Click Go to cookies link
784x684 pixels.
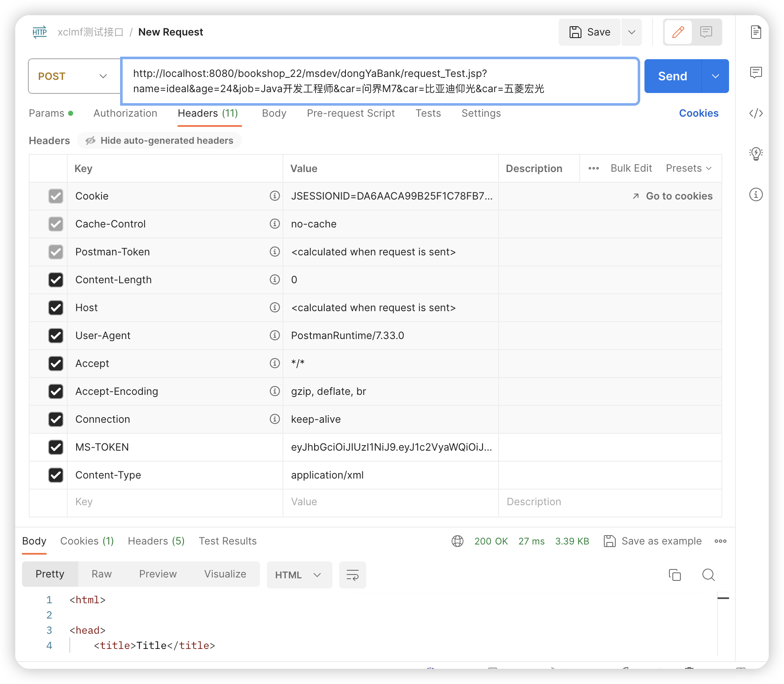click(672, 196)
